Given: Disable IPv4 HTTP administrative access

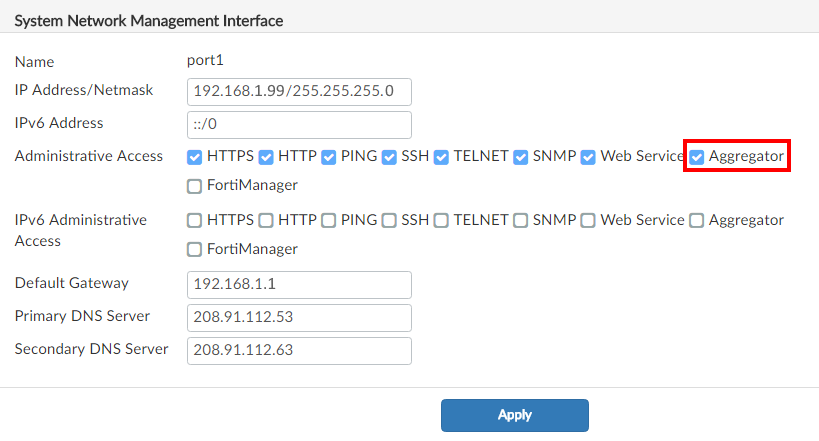Looking at the screenshot, I should click(x=266, y=157).
